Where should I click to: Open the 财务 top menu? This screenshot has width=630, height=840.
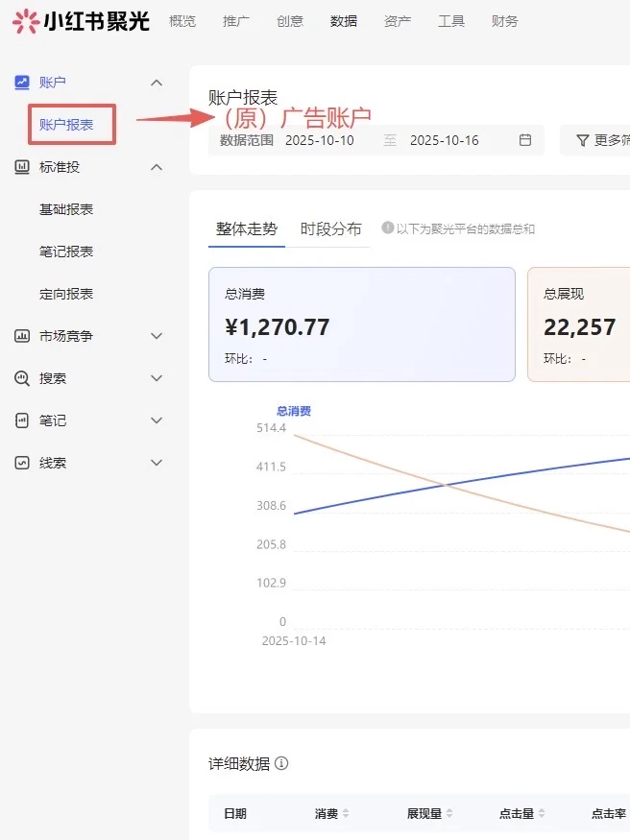(x=504, y=21)
